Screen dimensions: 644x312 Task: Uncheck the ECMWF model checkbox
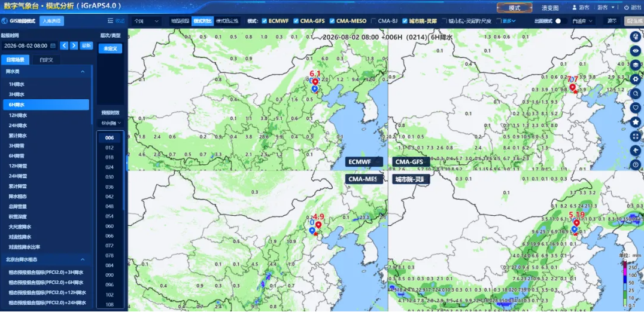pyautogui.click(x=265, y=21)
